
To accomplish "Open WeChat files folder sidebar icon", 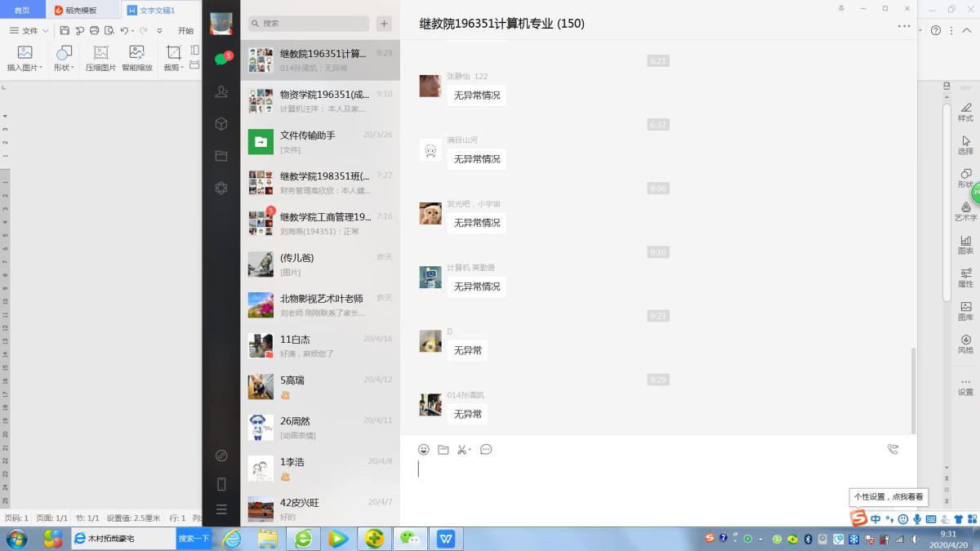I will (x=221, y=156).
